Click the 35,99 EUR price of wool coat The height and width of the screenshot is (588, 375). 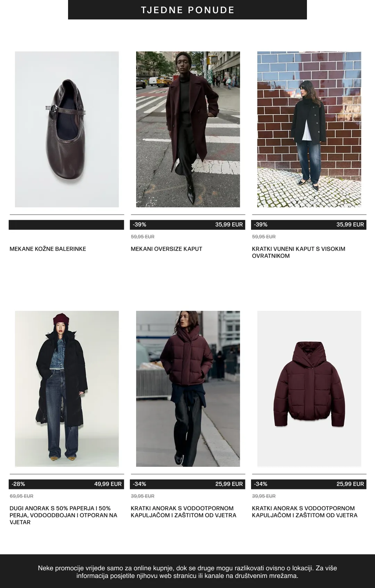pos(350,225)
